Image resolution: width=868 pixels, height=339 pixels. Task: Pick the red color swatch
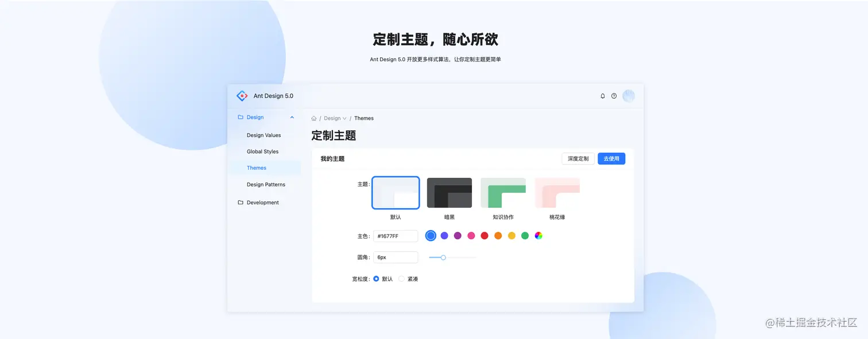click(x=485, y=236)
